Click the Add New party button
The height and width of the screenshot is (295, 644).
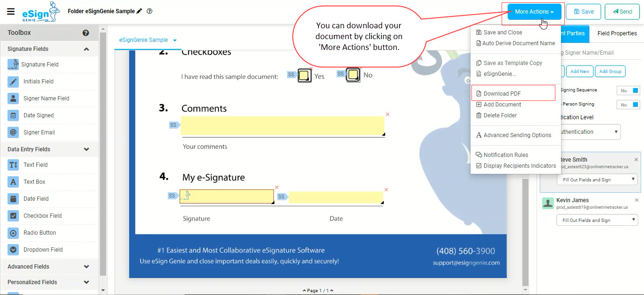click(579, 72)
